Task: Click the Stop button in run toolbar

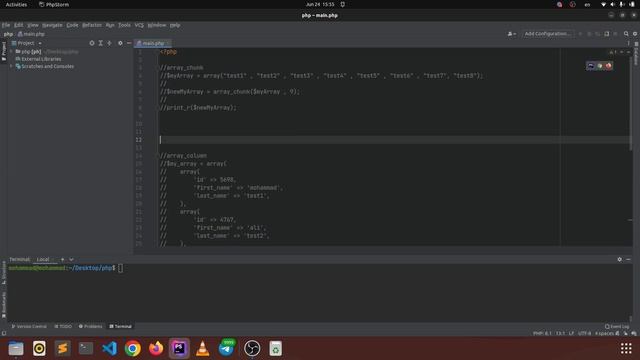Action: [x=616, y=34]
